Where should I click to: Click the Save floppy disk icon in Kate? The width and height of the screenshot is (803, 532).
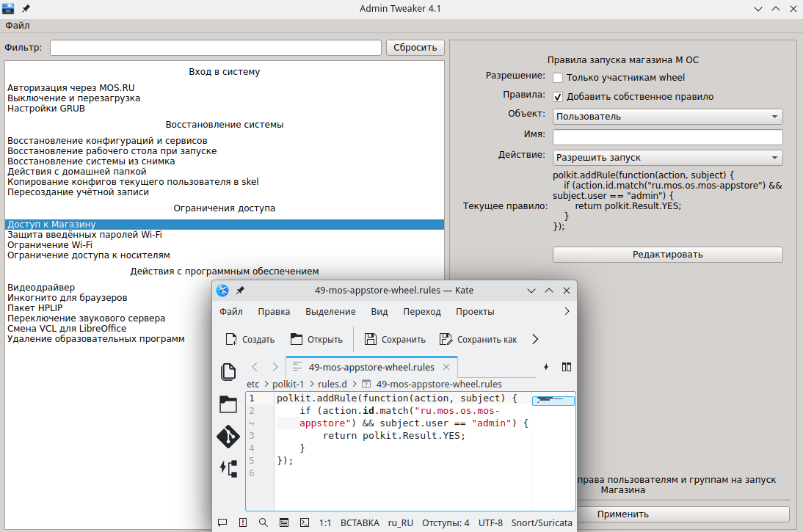click(371, 339)
